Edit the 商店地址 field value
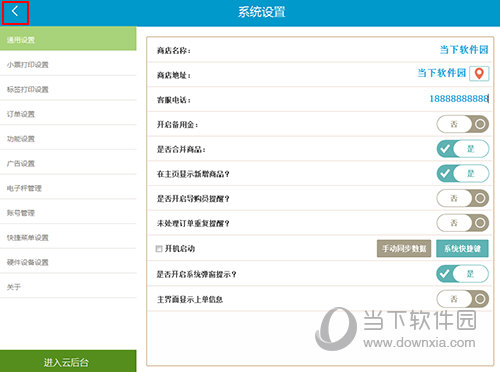Screen dimensions: 500x372 [442, 73]
